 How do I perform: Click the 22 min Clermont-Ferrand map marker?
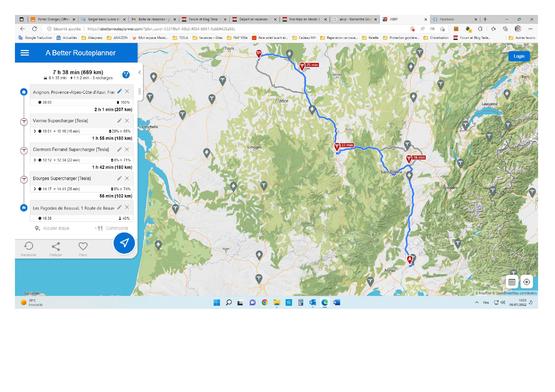(x=337, y=146)
